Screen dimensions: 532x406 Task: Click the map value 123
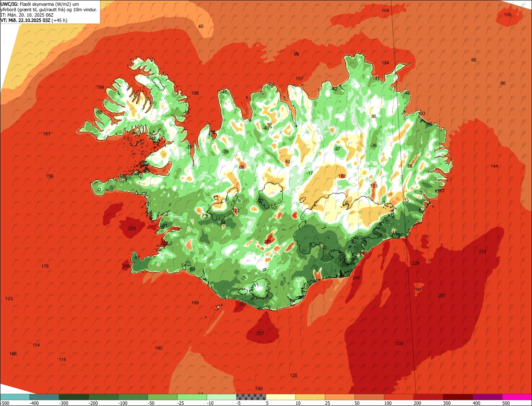pyautogui.click(x=9, y=298)
